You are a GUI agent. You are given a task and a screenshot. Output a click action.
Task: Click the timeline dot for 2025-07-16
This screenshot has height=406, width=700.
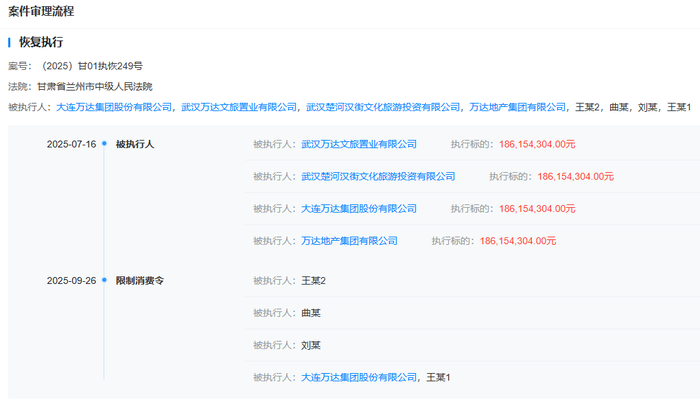pos(104,144)
